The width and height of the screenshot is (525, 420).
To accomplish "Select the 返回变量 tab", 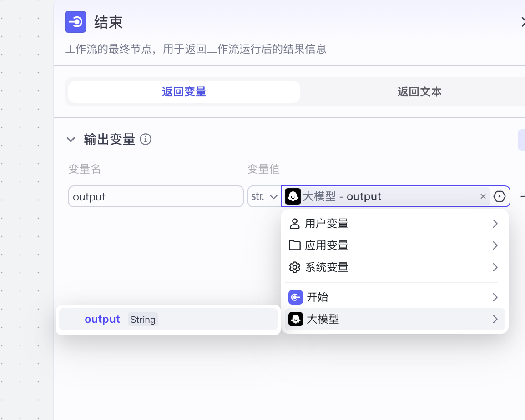I will click(x=183, y=91).
